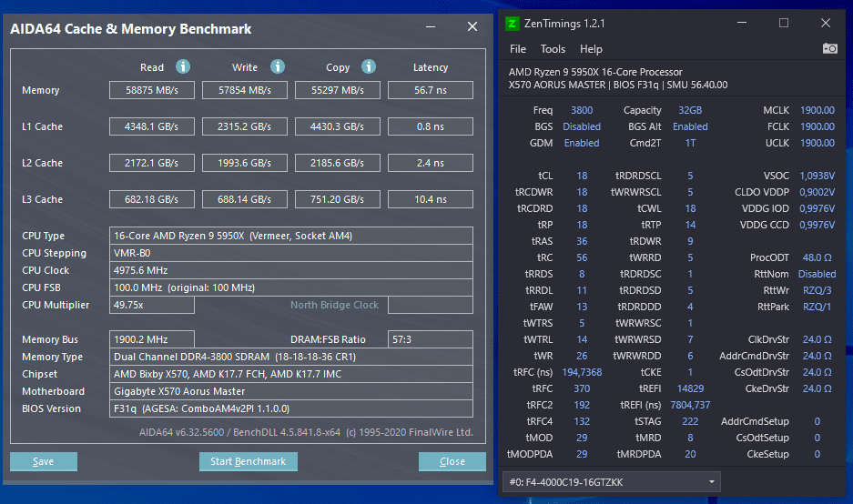
Task: Click the BGS Disabled value
Action: click(582, 126)
